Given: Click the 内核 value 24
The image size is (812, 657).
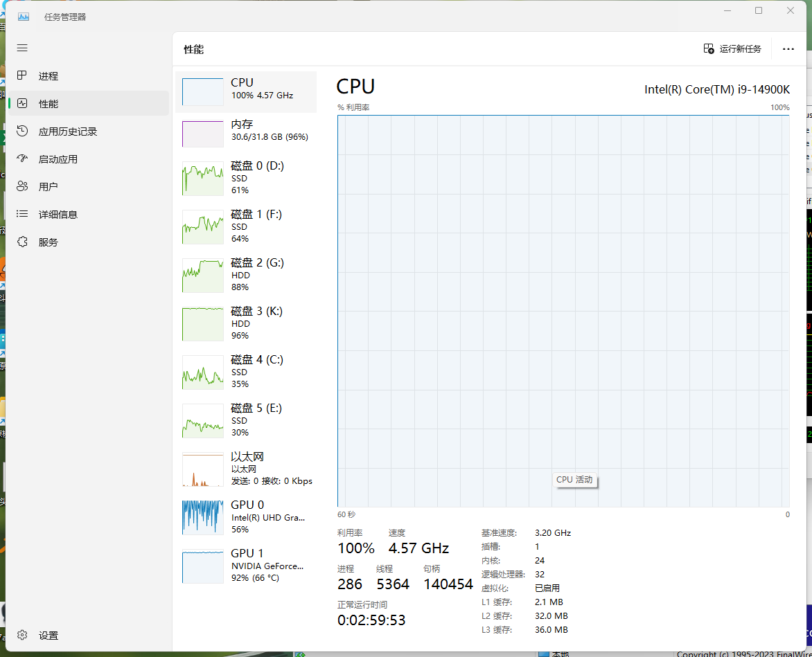Looking at the screenshot, I should point(540,560).
